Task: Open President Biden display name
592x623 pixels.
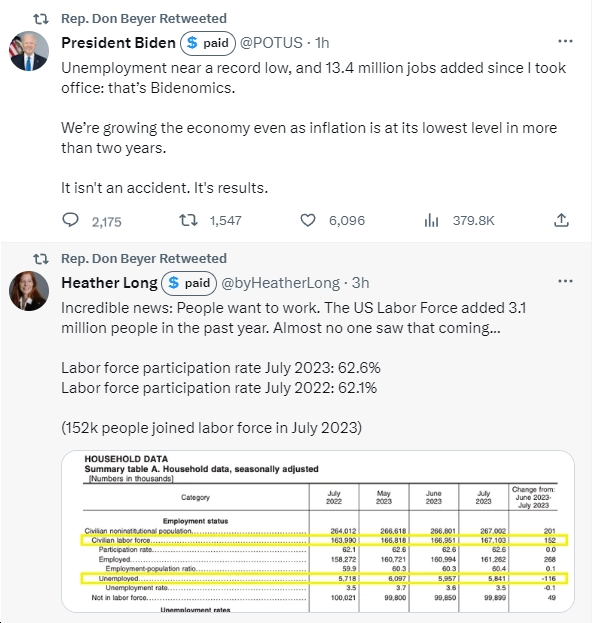Action: click(x=118, y=43)
